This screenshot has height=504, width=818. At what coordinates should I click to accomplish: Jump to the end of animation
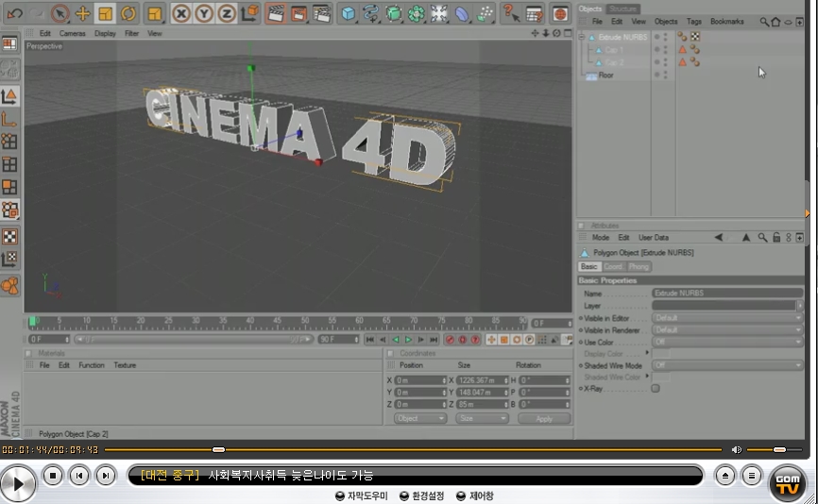point(434,340)
